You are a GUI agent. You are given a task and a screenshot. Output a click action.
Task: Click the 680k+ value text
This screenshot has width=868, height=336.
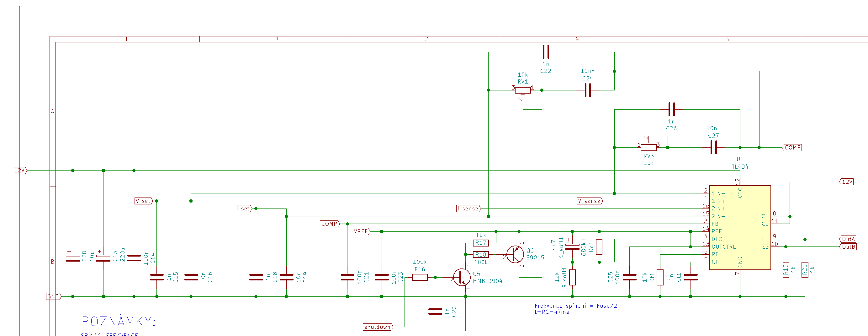click(584, 247)
